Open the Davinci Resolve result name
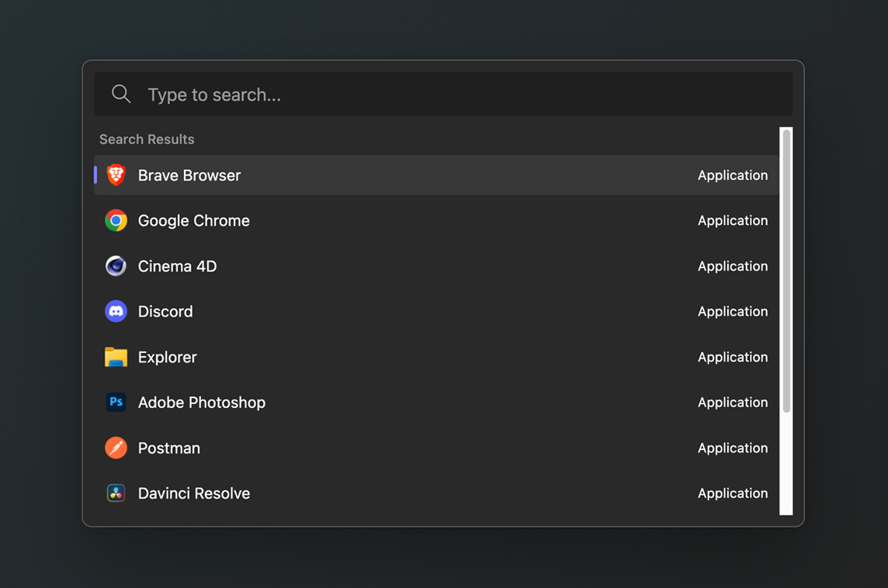 [194, 493]
